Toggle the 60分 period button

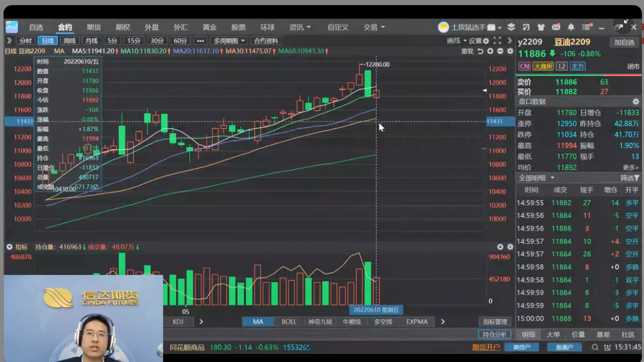click(180, 41)
